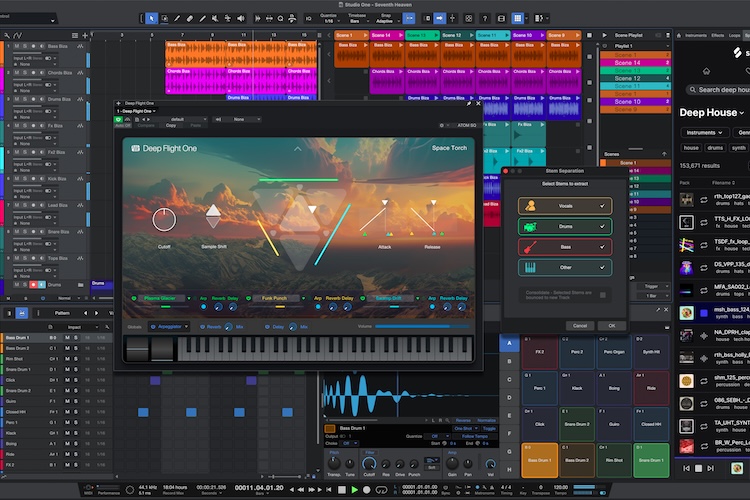
Task: Open the Space Torch preset name
Action: [449, 148]
